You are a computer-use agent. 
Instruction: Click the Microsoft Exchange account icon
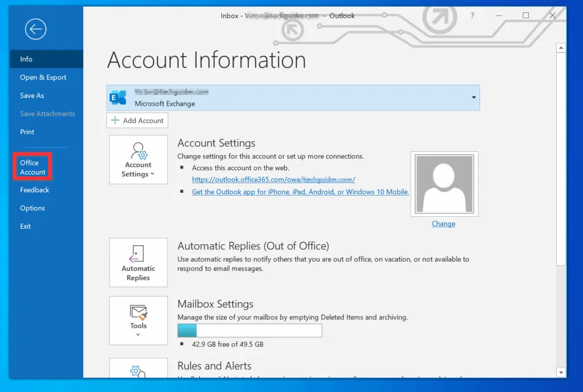click(118, 97)
